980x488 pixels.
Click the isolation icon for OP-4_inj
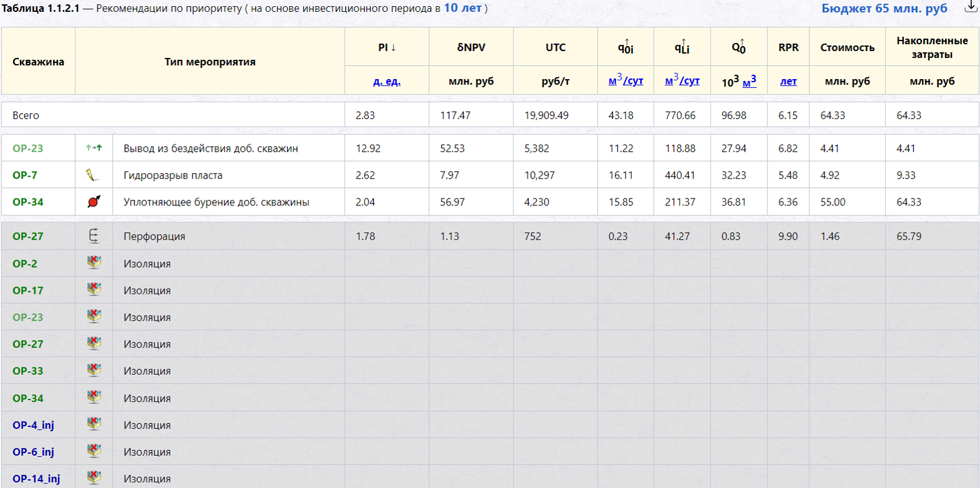94,425
